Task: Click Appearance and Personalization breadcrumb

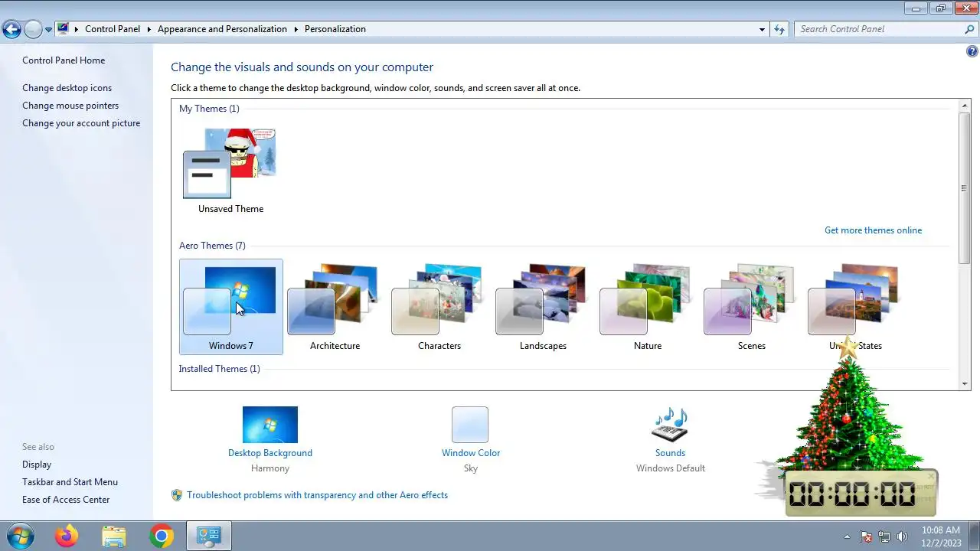Action: (x=222, y=29)
